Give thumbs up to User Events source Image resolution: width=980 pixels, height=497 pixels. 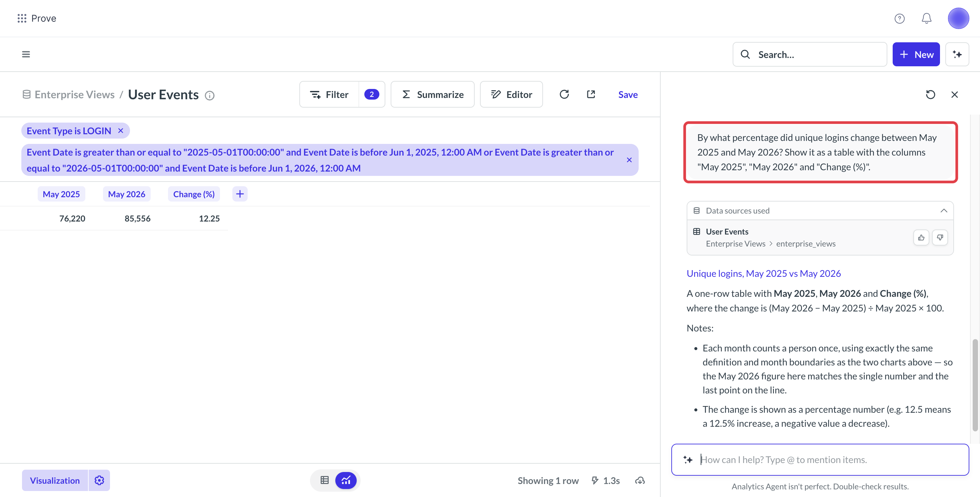click(921, 238)
